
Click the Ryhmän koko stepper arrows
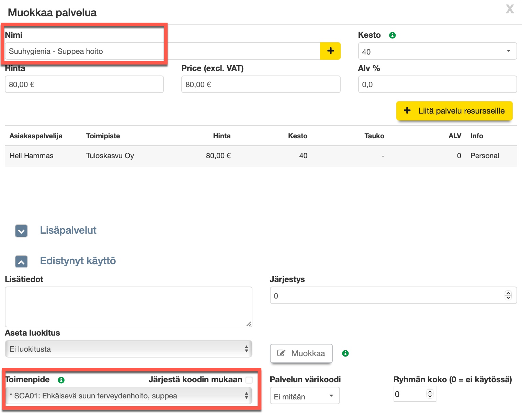[430, 394]
